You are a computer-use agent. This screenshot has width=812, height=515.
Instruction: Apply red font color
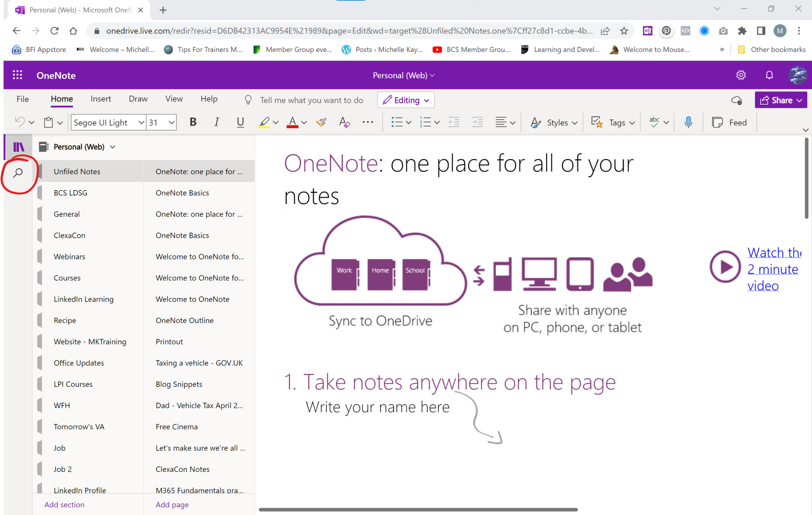click(292, 122)
